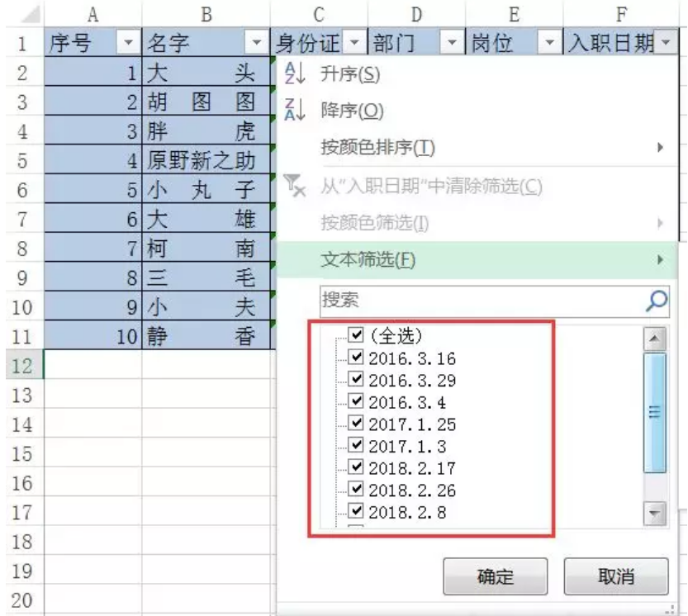Image resolution: width=688 pixels, height=616 pixels.
Task: Select 从入职日期中清除筛选 menu entry
Action: point(477,186)
